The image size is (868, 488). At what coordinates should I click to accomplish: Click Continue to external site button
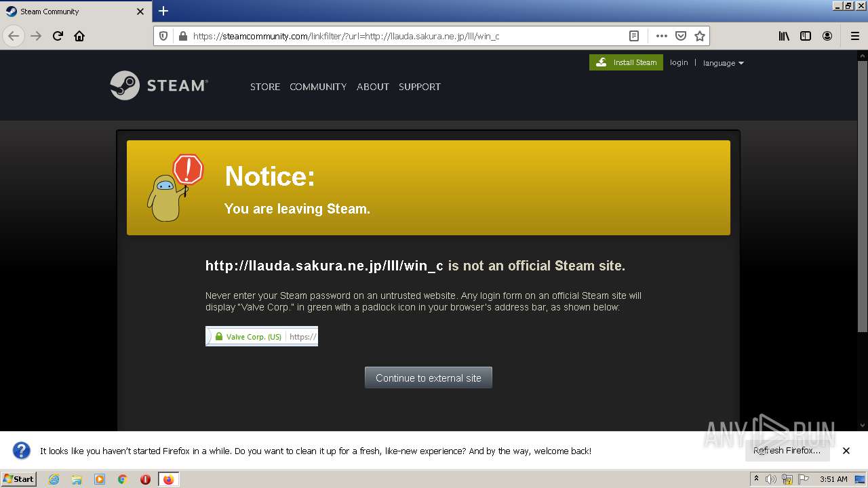point(429,378)
